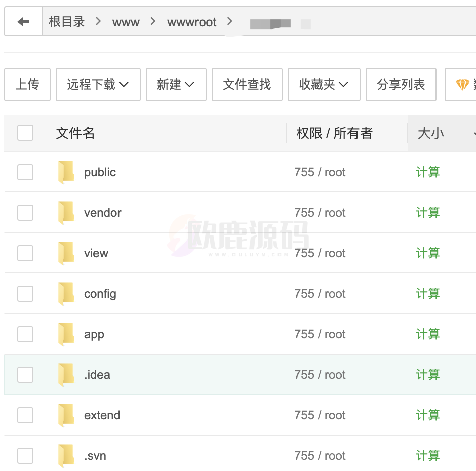Check the box for public folder
This screenshot has height=471, width=476.
coord(25,172)
